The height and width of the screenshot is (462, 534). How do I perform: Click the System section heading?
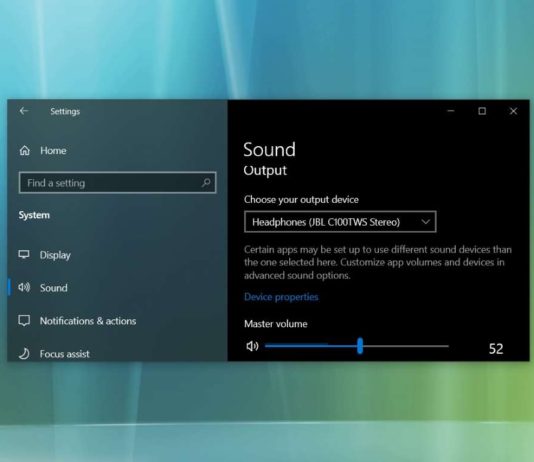coord(34,215)
